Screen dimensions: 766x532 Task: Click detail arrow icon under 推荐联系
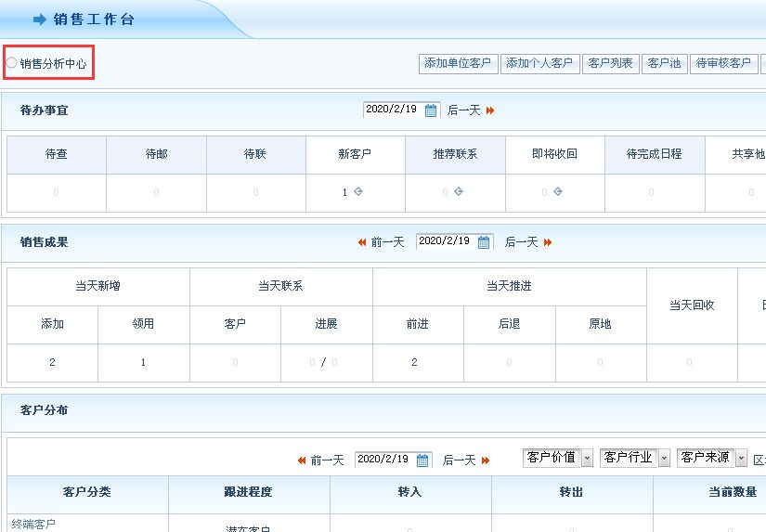(x=458, y=192)
